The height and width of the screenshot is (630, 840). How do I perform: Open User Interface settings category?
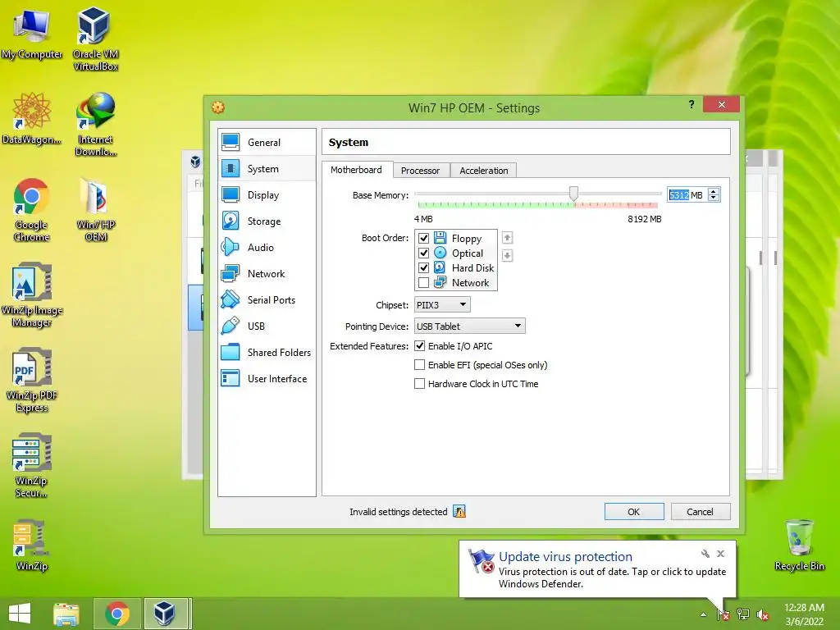coord(267,379)
